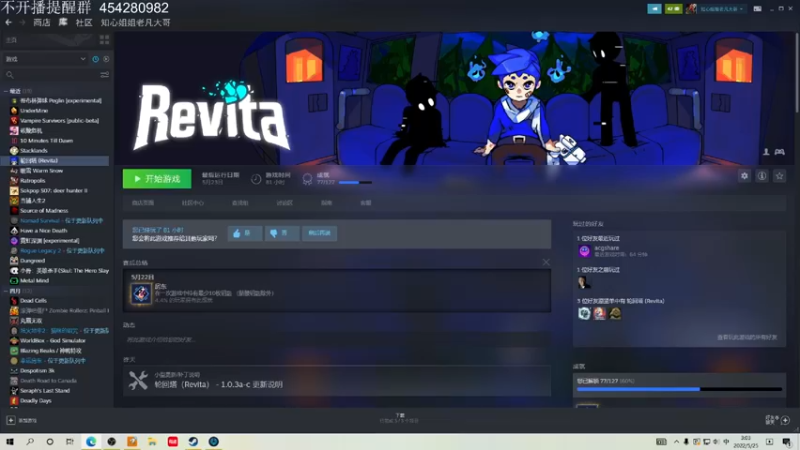Viewport: 800px width, 450px height.
Task: Open the 商店 menu
Action: click(x=42, y=22)
